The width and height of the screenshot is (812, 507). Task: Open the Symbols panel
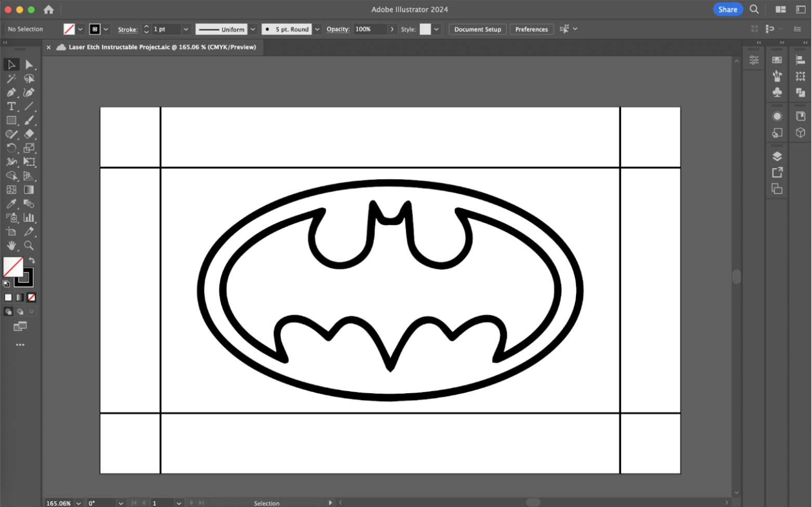coord(777,92)
